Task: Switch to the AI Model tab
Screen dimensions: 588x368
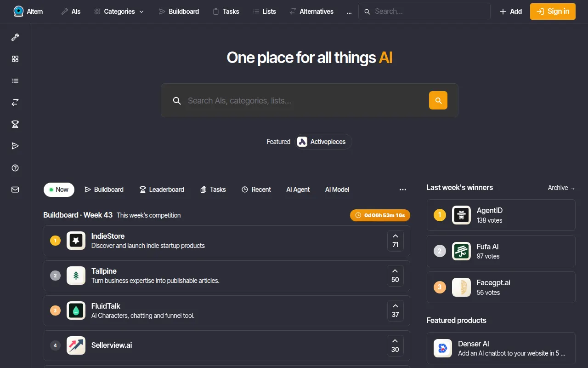Action: pyautogui.click(x=337, y=190)
